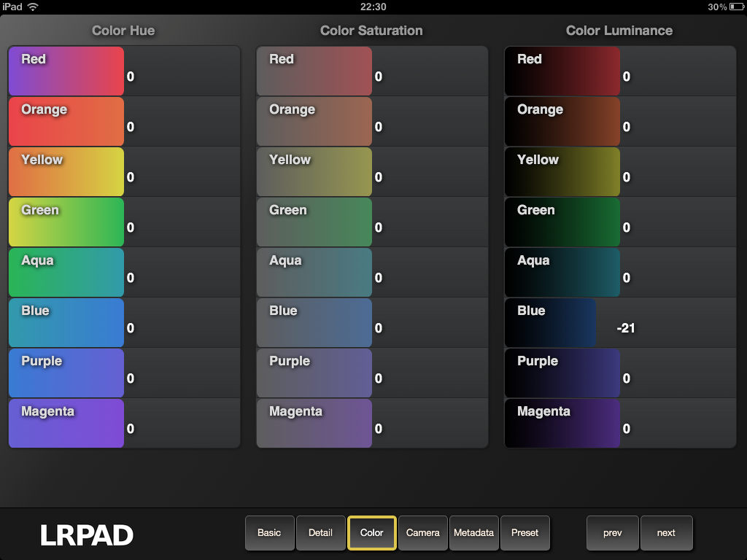
Task: Go to the Camera tab
Action: click(x=422, y=533)
